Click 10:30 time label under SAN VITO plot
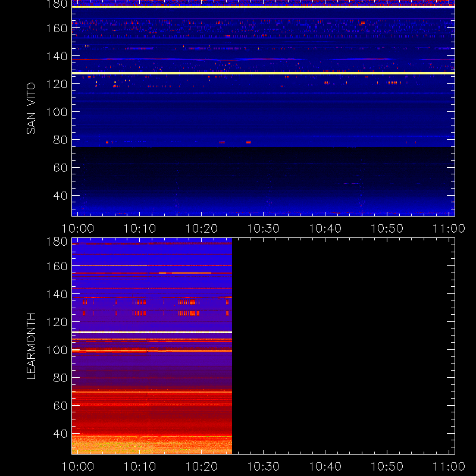Image resolution: width=476 pixels, height=476 pixels. pyautogui.click(x=264, y=228)
